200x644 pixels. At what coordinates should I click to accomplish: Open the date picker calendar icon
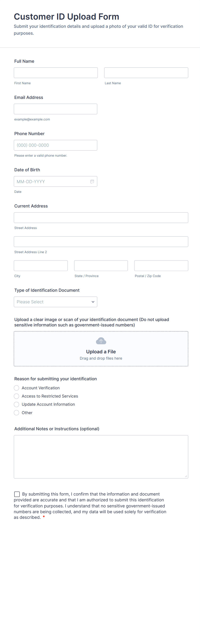tap(92, 181)
